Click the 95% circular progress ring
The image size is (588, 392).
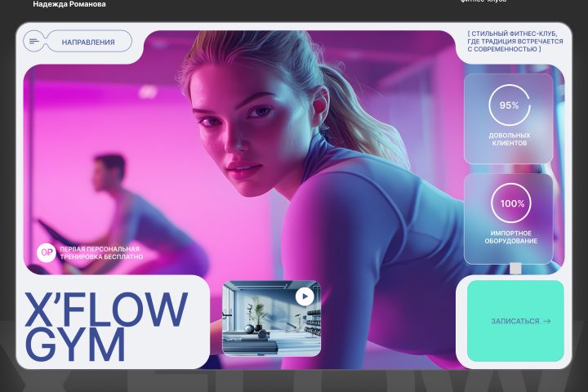[x=510, y=105]
